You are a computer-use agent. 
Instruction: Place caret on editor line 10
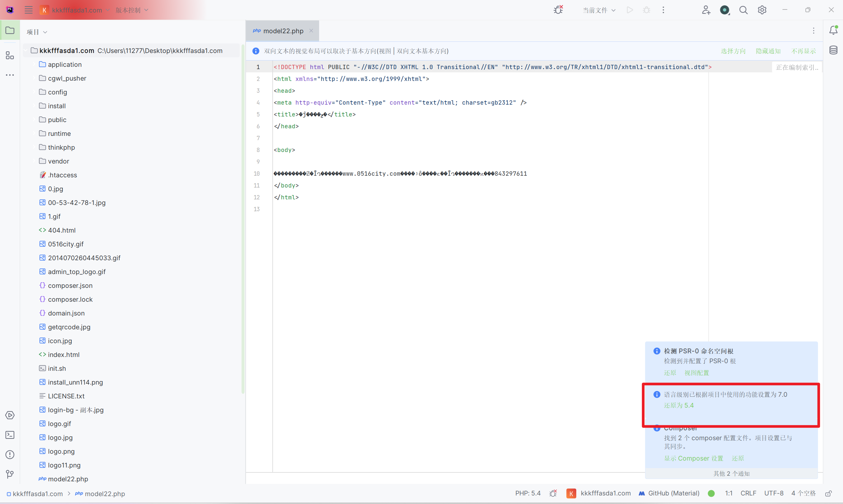point(400,174)
